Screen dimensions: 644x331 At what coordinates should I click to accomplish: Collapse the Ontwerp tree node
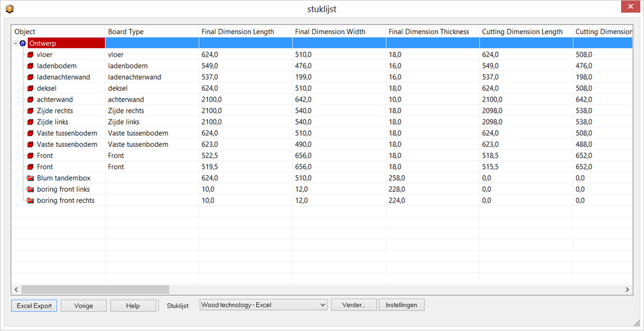[x=16, y=43]
